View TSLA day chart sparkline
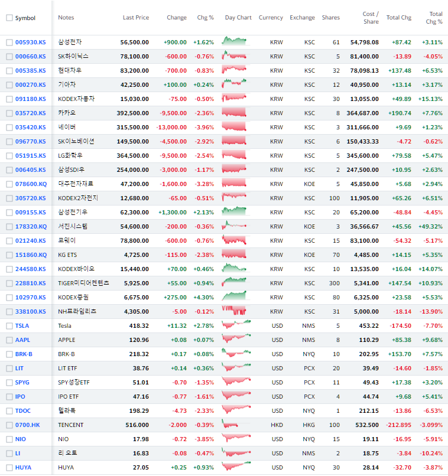This screenshot has width=448, height=476. tap(236, 325)
